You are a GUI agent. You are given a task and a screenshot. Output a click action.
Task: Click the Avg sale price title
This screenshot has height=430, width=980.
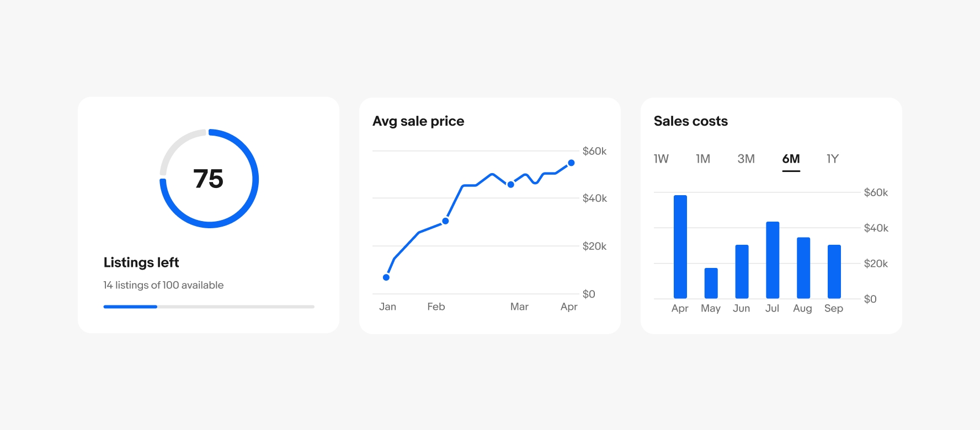pyautogui.click(x=418, y=121)
